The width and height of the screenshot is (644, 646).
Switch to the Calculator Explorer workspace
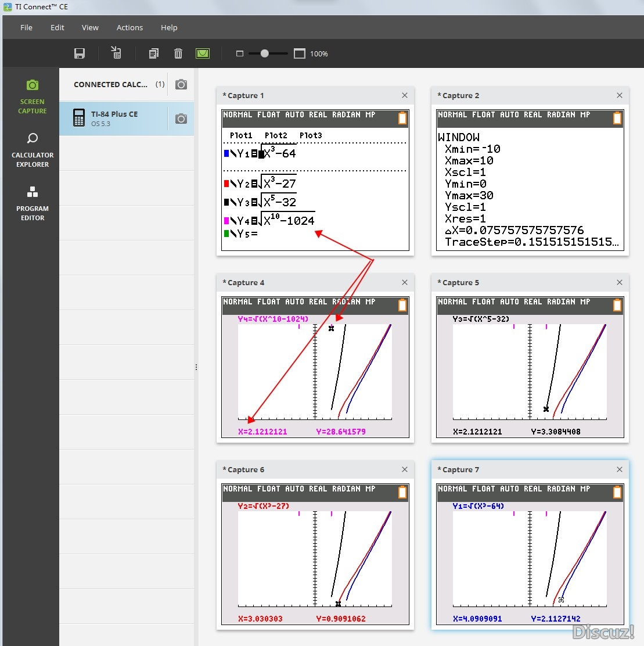tap(32, 150)
